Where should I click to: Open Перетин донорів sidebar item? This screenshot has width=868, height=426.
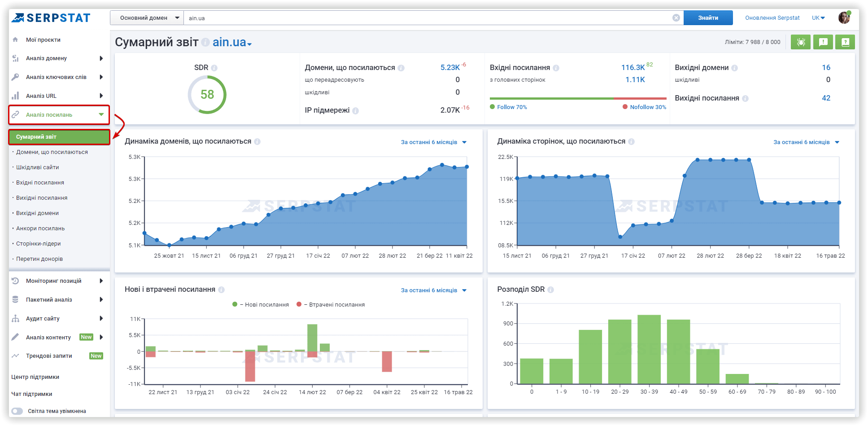coord(39,259)
